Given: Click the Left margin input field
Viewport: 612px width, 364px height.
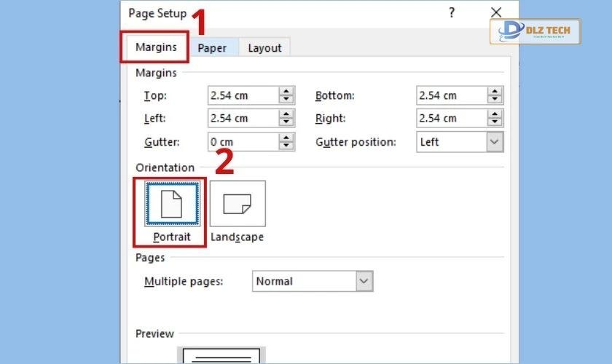Looking at the screenshot, I should (x=243, y=118).
